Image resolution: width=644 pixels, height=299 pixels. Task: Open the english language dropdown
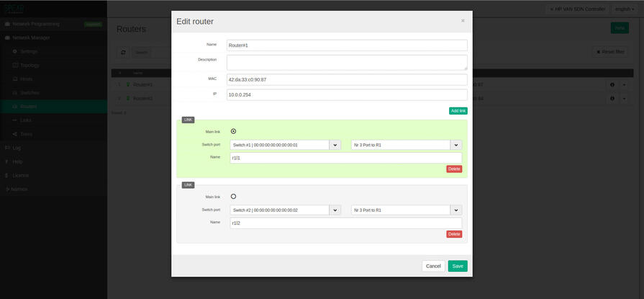pyautogui.click(x=622, y=9)
